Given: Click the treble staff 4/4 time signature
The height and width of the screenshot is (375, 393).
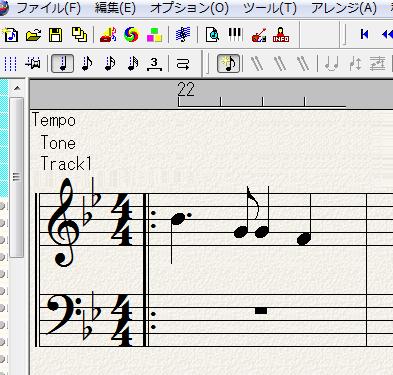Looking at the screenshot, I should pyautogui.click(x=121, y=220).
